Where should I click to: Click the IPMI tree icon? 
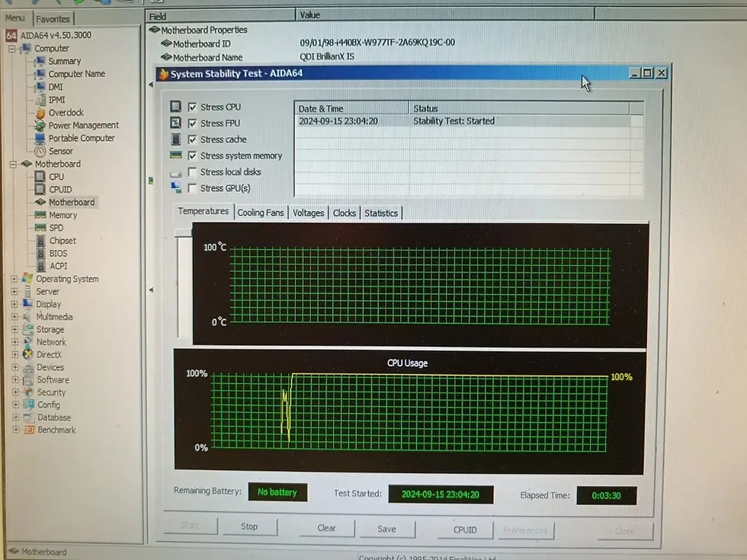40,100
